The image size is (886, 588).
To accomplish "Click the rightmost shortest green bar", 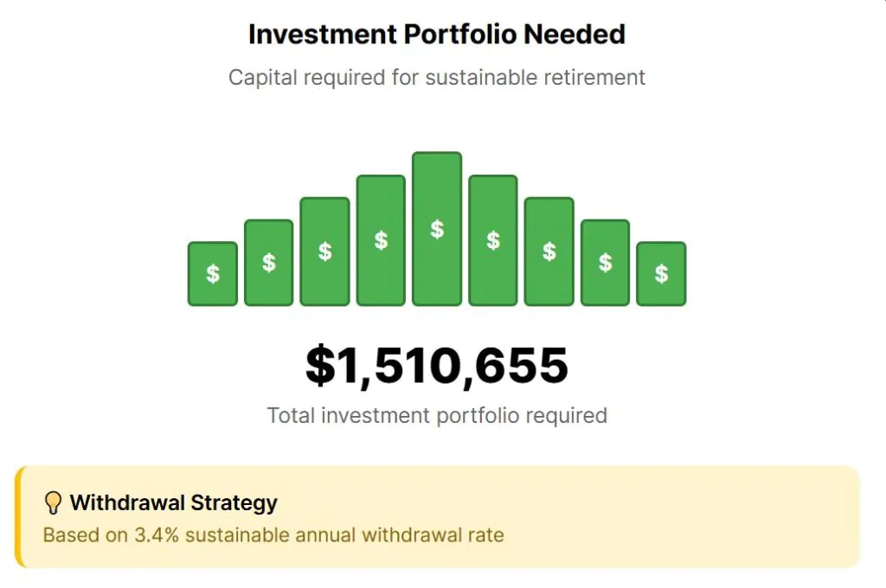I will pos(661,274).
